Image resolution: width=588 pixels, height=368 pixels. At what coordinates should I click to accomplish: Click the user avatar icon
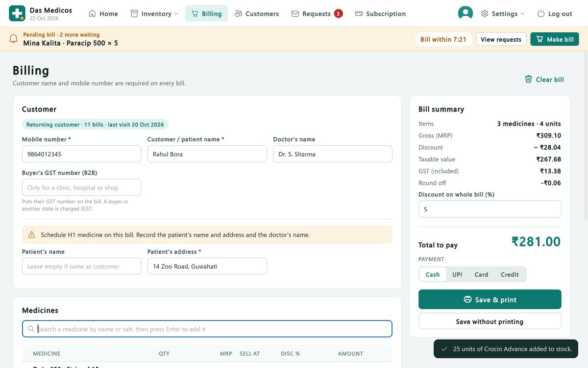point(465,13)
